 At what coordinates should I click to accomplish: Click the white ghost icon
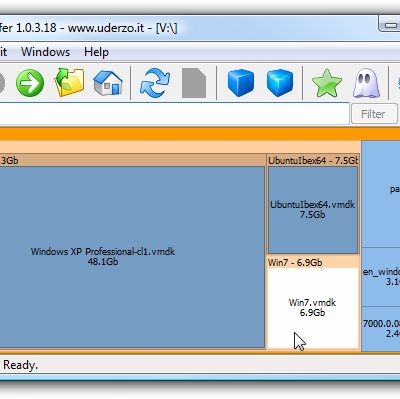366,83
